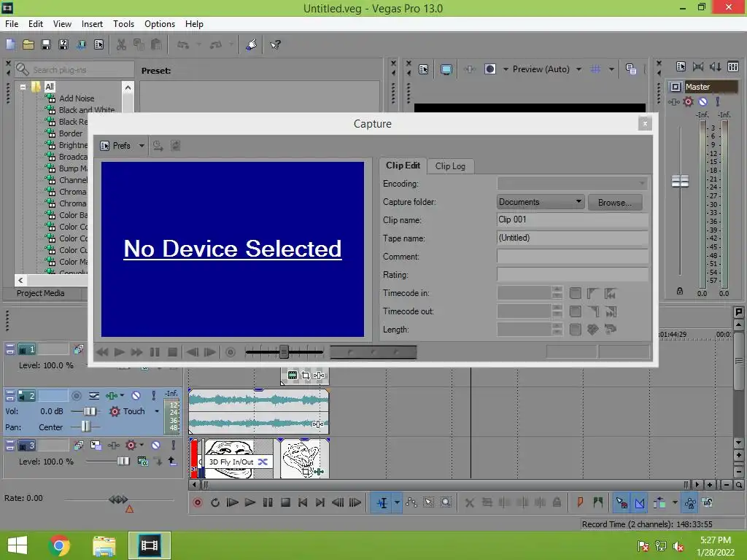
Task: Click the Clip name input field
Action: pyautogui.click(x=572, y=219)
